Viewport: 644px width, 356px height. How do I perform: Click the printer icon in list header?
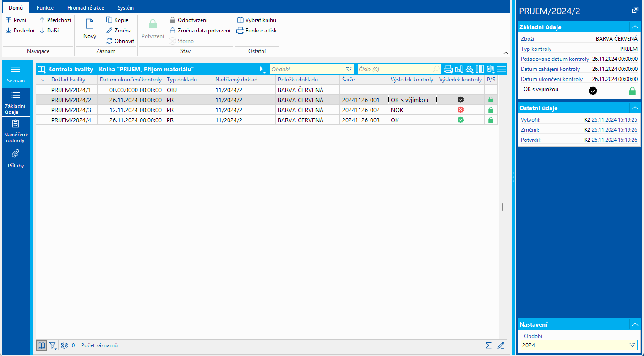pyautogui.click(x=448, y=69)
